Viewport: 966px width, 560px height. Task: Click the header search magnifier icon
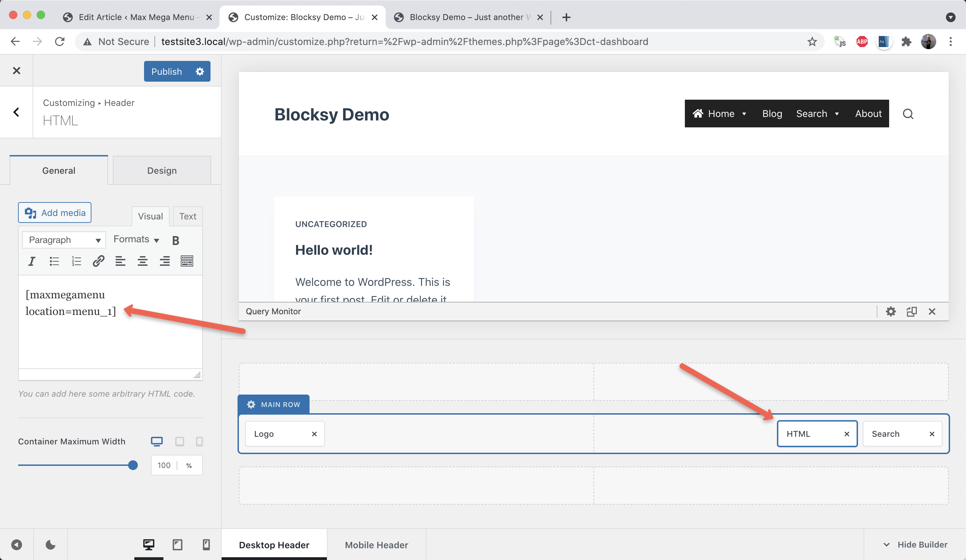pos(908,114)
